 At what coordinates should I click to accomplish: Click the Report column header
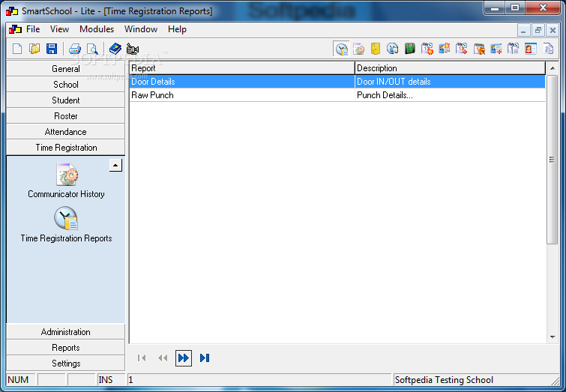[242, 68]
